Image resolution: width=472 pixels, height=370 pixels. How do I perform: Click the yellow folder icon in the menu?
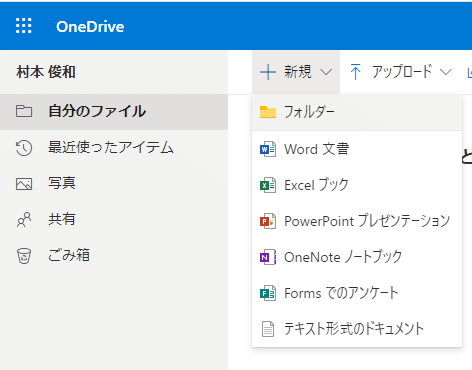tap(268, 112)
